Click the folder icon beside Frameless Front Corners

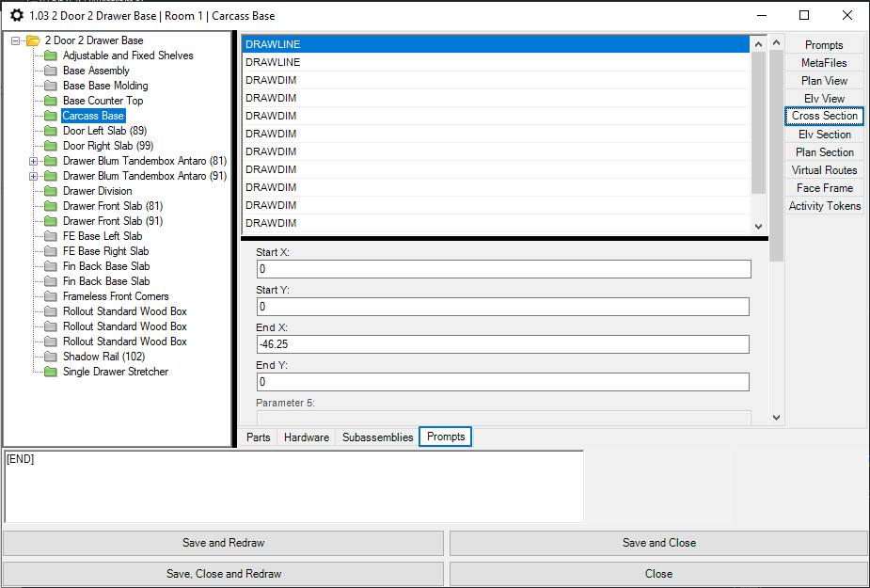point(51,296)
